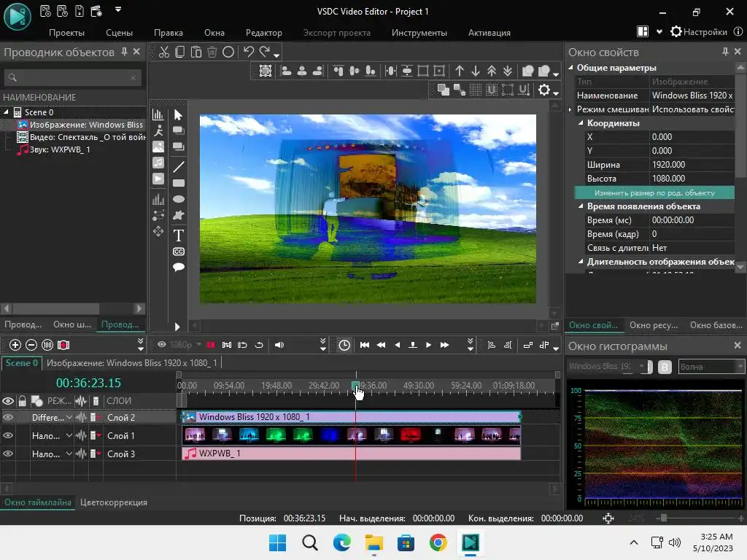Step forward to the next position
The image size is (747, 560).
[444, 345]
